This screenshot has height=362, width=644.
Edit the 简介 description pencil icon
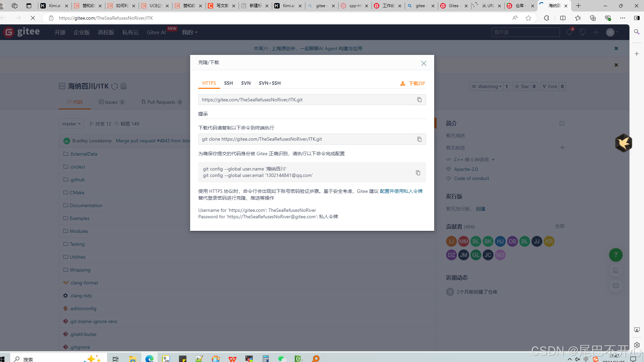(562, 123)
